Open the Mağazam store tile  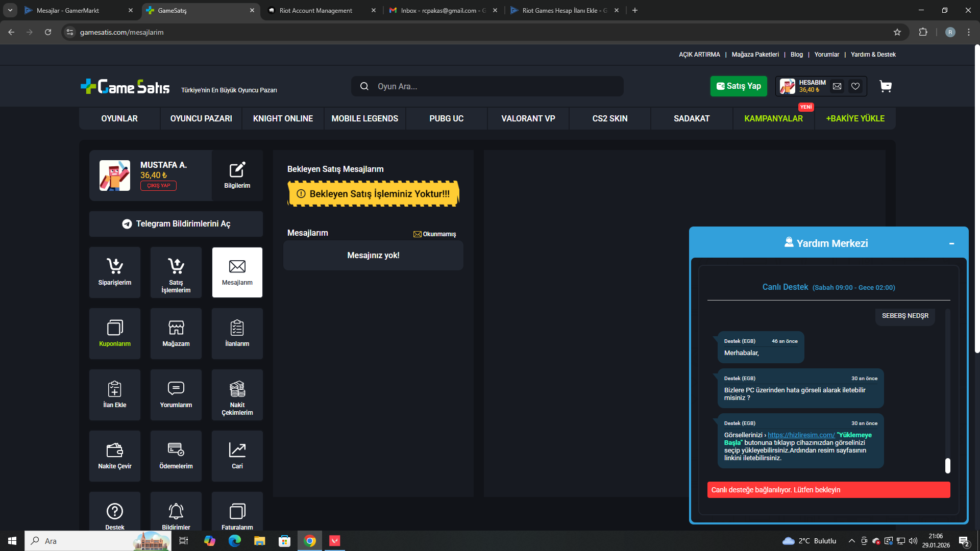pos(176,334)
